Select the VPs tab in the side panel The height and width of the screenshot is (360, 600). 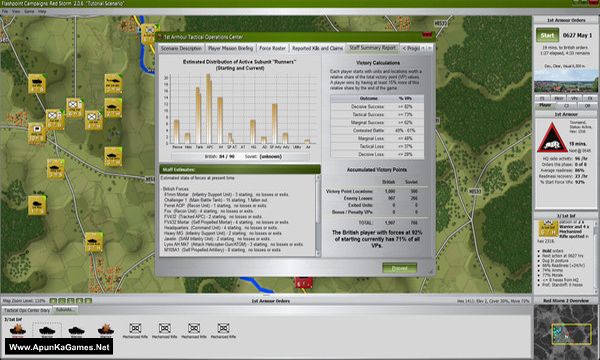[575, 99]
